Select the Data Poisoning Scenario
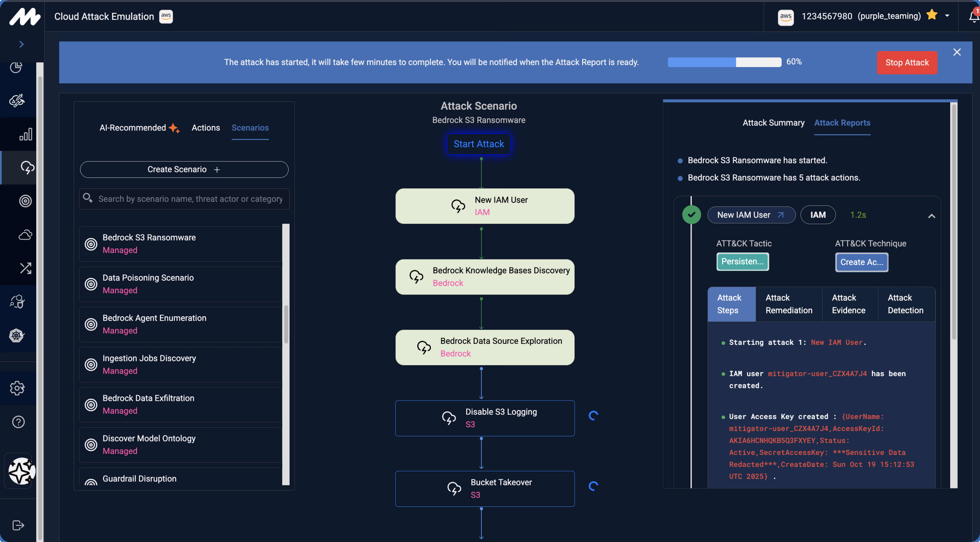This screenshot has height=542, width=980. point(148,284)
